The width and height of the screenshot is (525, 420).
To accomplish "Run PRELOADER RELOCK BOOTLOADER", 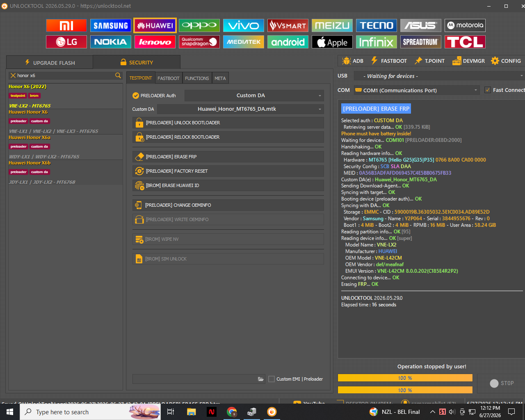I will tap(228, 137).
